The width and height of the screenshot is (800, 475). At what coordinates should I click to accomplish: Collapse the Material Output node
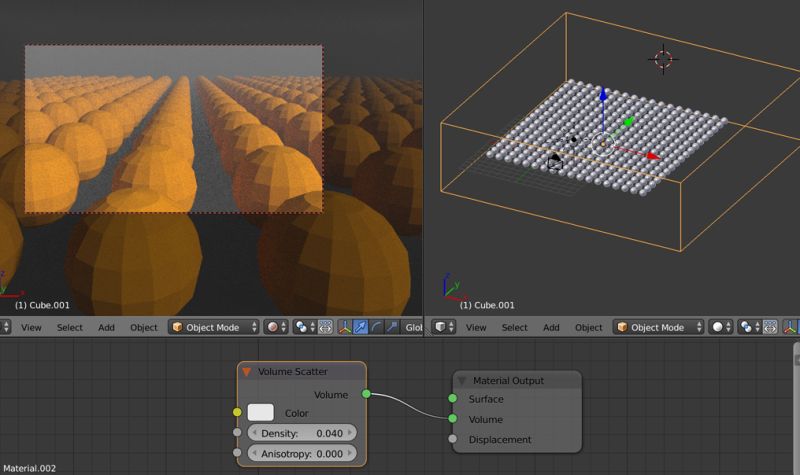[462, 381]
